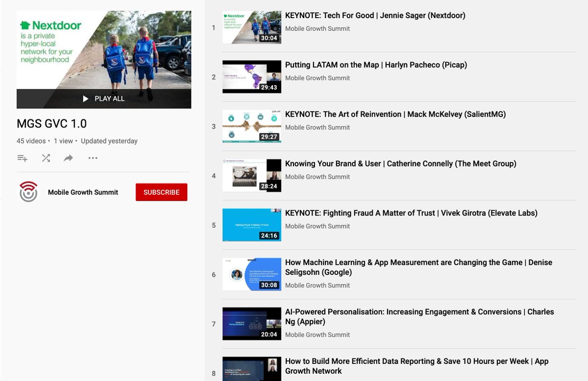Click title KEYNOTE: The Art of Reinvention
Screen dimensions: 588x381
click(395, 115)
